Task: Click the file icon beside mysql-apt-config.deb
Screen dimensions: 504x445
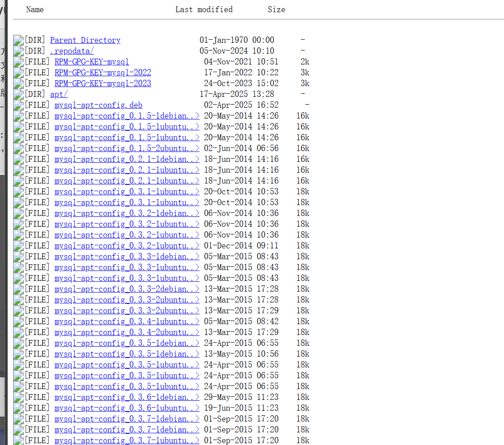Action: click(18, 105)
